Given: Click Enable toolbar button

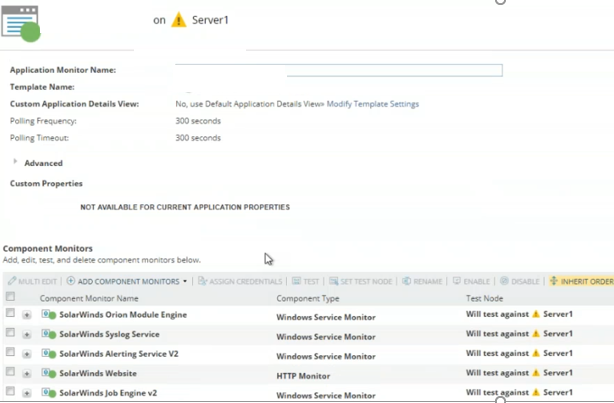Looking at the screenshot, I should point(471,281).
